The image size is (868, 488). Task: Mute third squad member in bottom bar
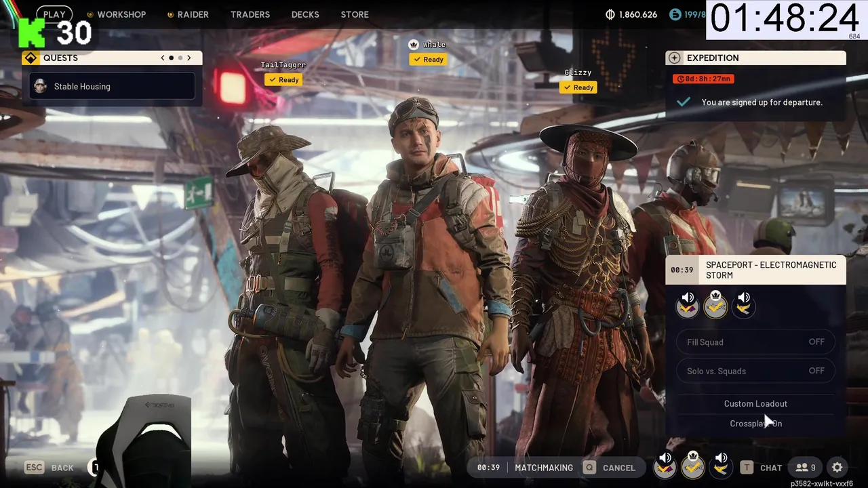click(x=721, y=465)
